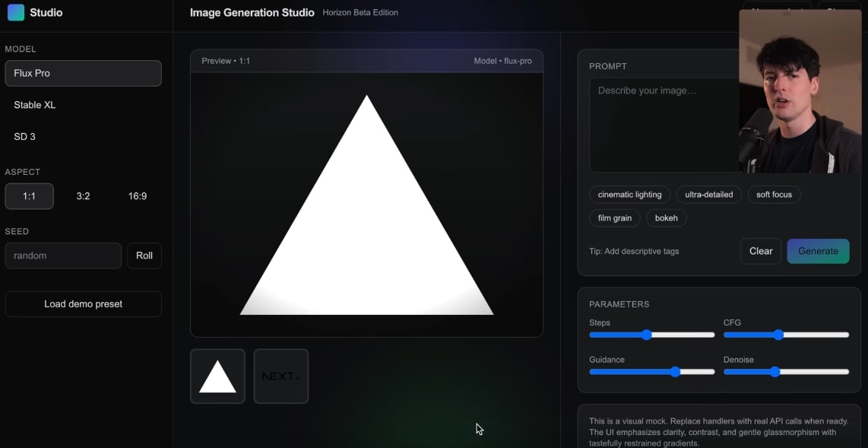Screen dimensions: 868x448
Task: Set aspect ratio to 1:1
Action: pyautogui.click(x=29, y=196)
